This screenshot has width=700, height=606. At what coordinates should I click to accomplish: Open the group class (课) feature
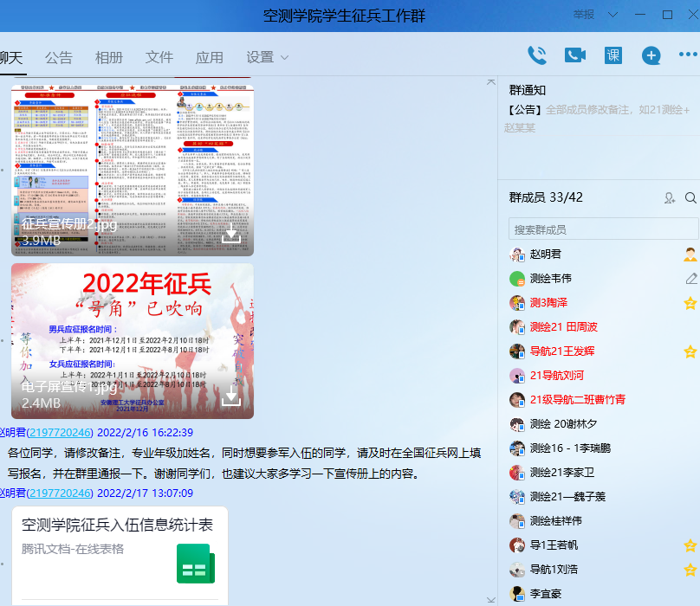pyautogui.click(x=613, y=55)
